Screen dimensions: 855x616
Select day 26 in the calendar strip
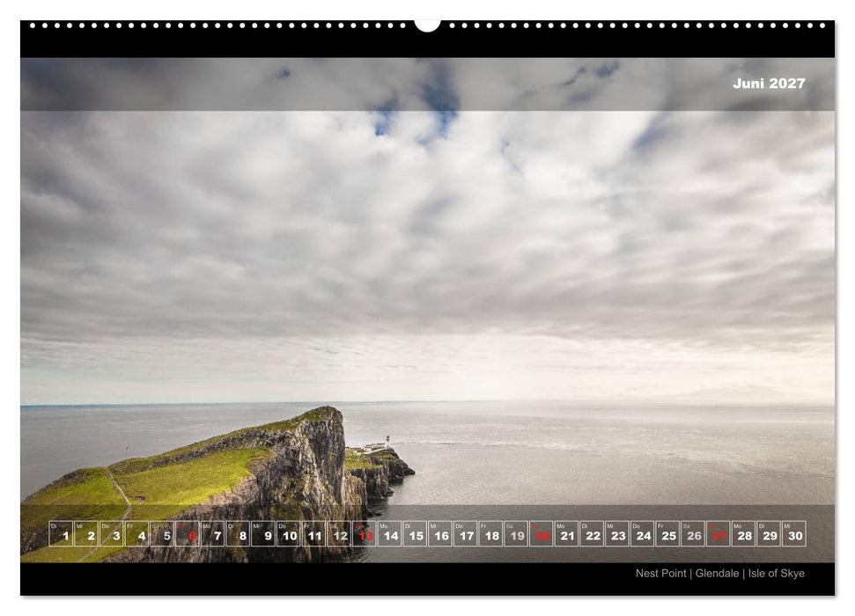tap(694, 533)
